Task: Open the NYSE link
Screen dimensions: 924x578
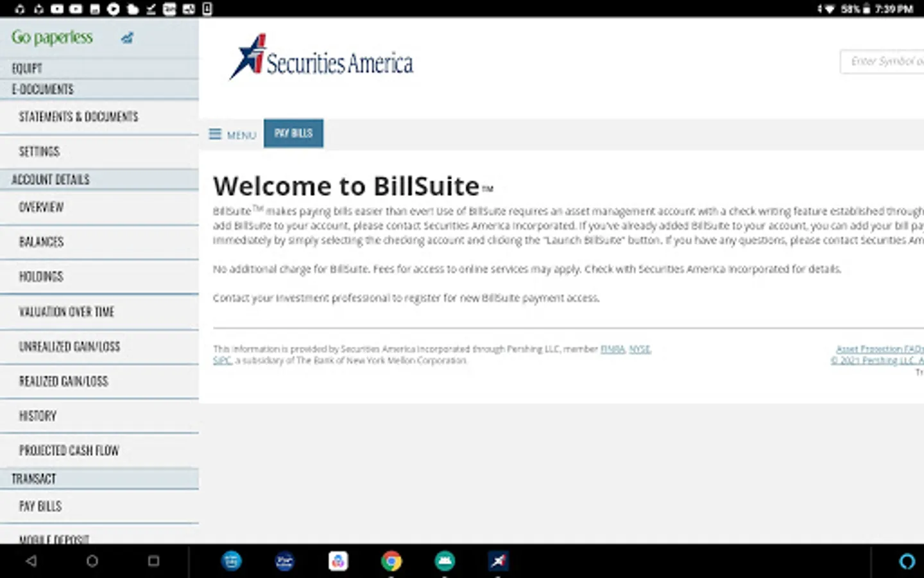Action: pyautogui.click(x=640, y=349)
